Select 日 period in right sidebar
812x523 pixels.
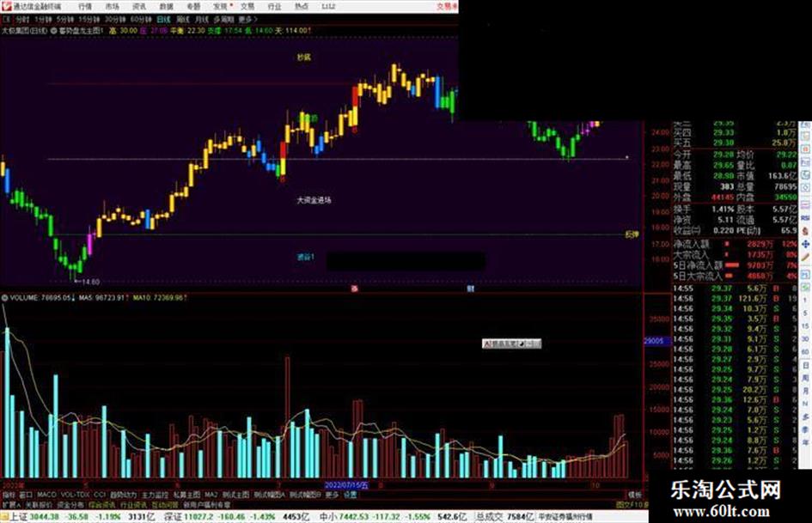coord(805,365)
